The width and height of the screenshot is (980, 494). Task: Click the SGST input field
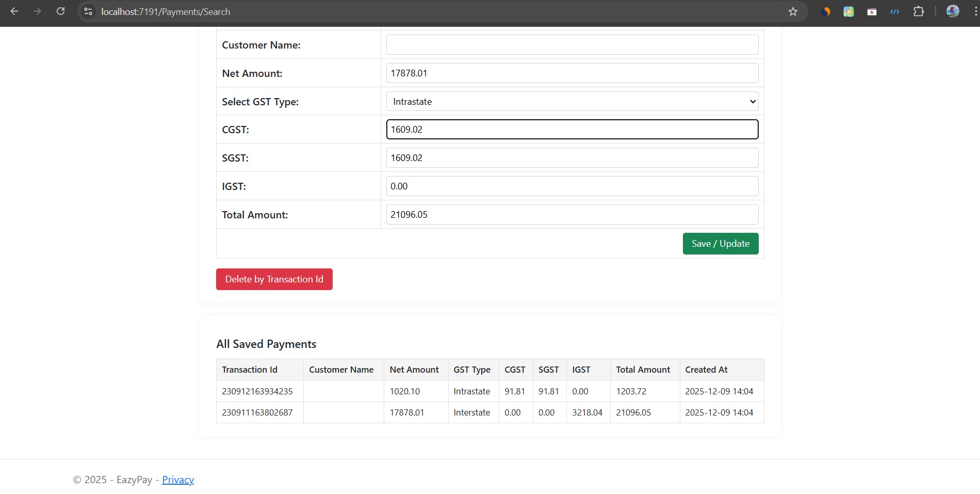point(572,158)
